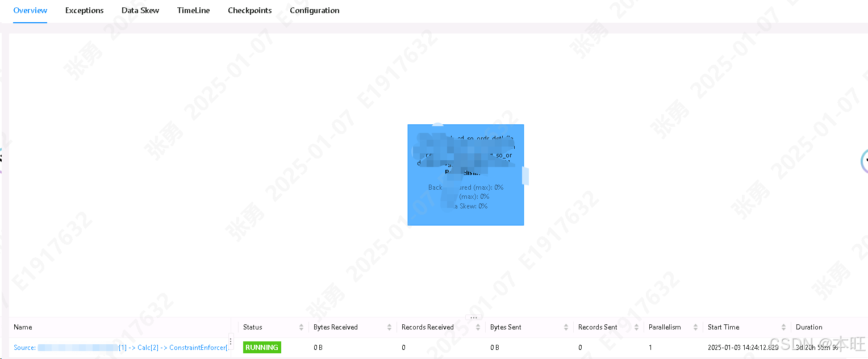Click the horizontal ellipsis panel resize handle

coord(474,318)
